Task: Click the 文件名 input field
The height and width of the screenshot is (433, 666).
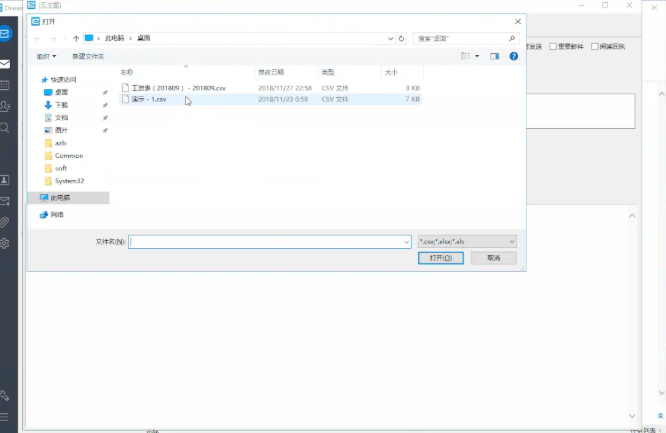Action: coord(268,241)
